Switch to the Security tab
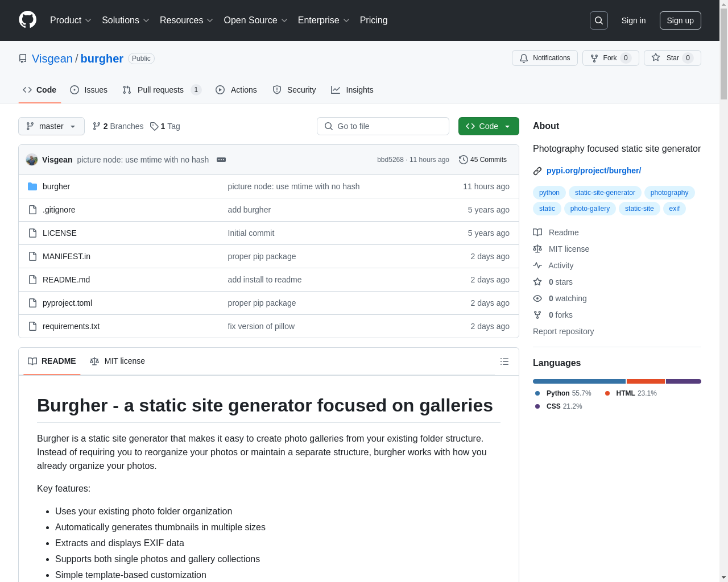The height and width of the screenshot is (582, 728). click(x=294, y=90)
